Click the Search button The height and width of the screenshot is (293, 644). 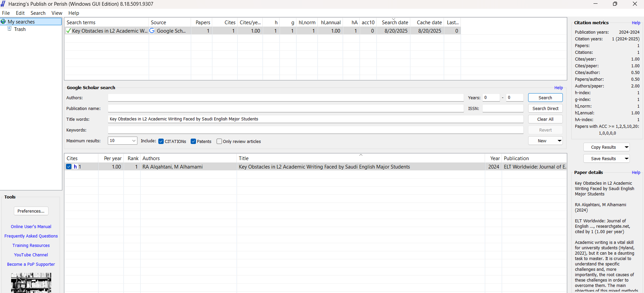click(x=545, y=98)
